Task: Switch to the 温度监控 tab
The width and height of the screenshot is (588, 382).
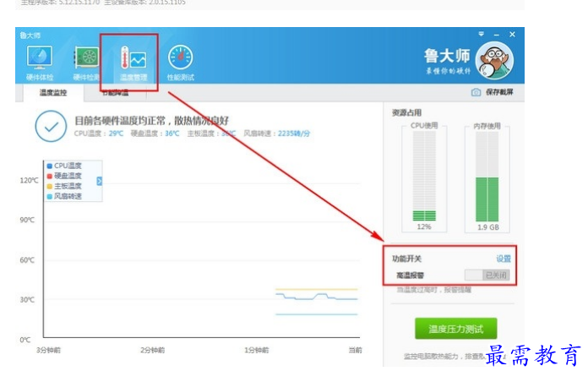Action: [53, 92]
